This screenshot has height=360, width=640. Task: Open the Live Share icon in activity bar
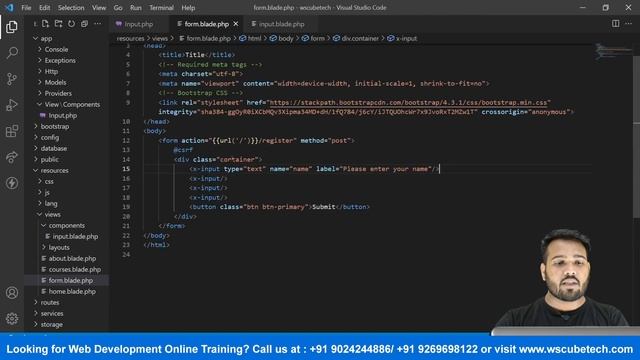point(12,157)
